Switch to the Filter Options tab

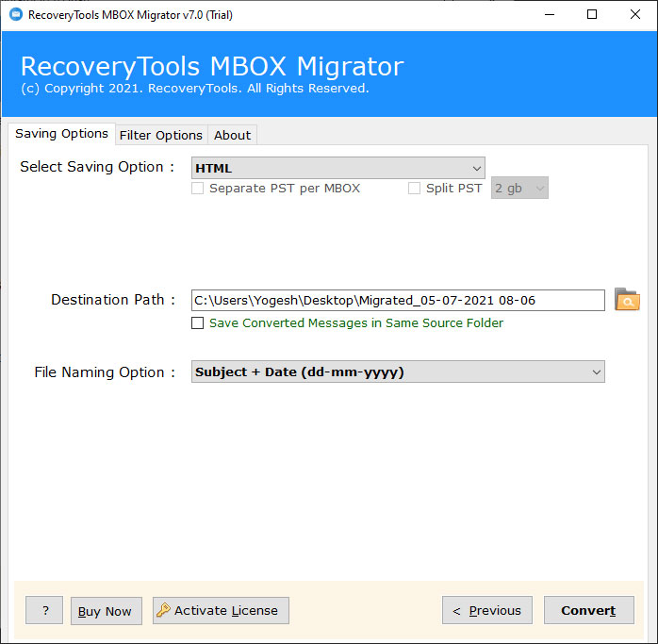tap(161, 135)
